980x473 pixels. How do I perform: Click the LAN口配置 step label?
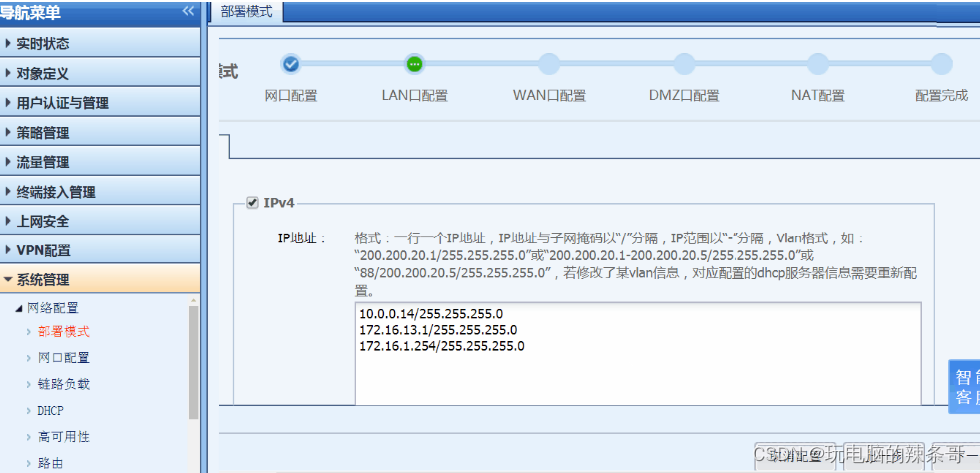click(x=414, y=96)
